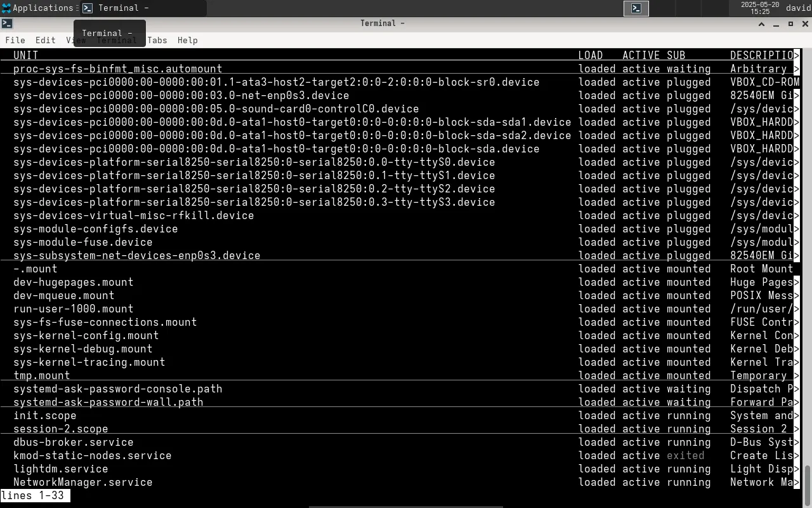Open the Help menu

[x=187, y=40]
